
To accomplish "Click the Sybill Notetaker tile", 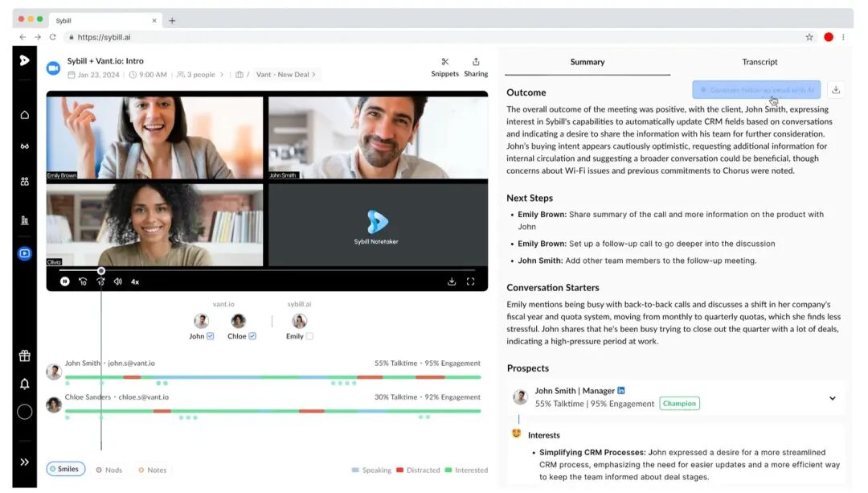I will 378,225.
